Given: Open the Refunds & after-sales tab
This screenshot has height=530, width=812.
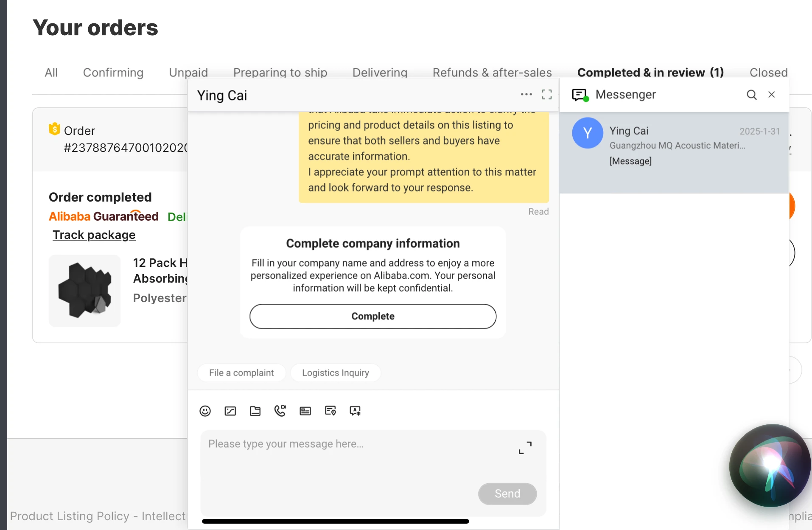Looking at the screenshot, I should [x=492, y=73].
